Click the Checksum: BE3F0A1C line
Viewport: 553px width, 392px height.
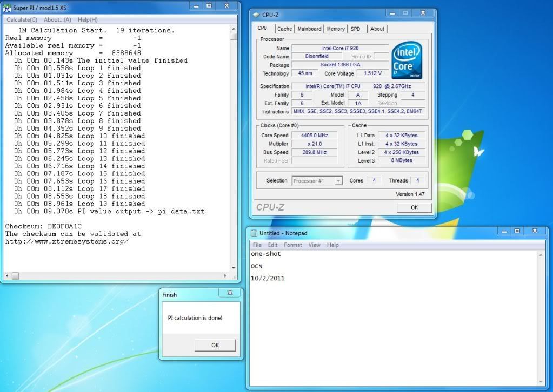(43, 226)
